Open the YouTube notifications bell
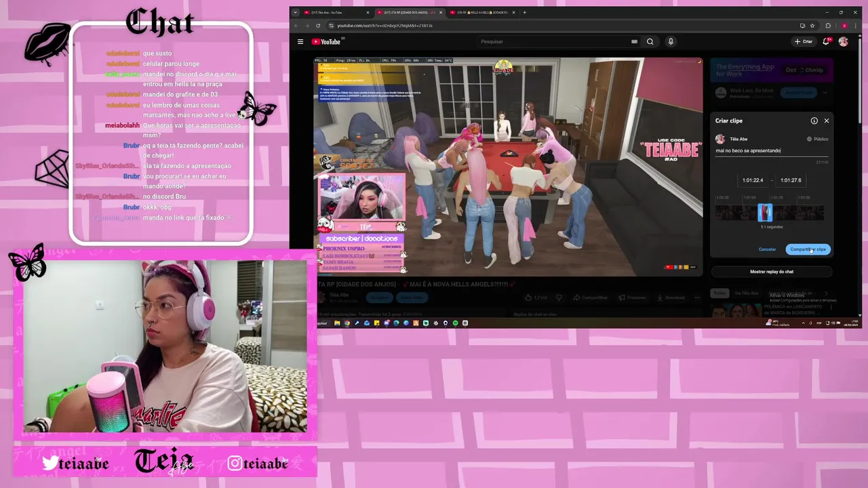Screen dimensions: 868x488 tap(826, 41)
